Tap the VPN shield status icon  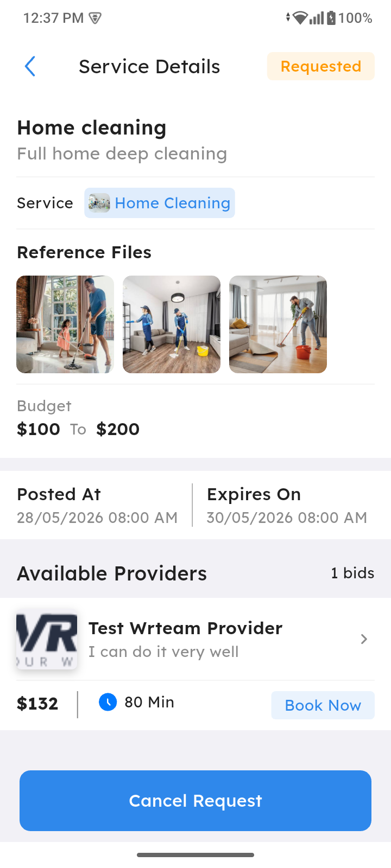point(95,18)
